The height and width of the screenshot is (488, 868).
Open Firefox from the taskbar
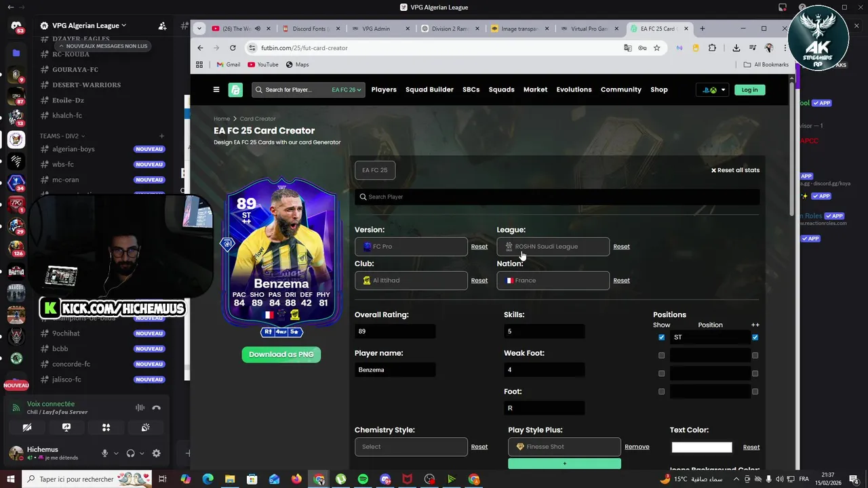click(x=296, y=479)
